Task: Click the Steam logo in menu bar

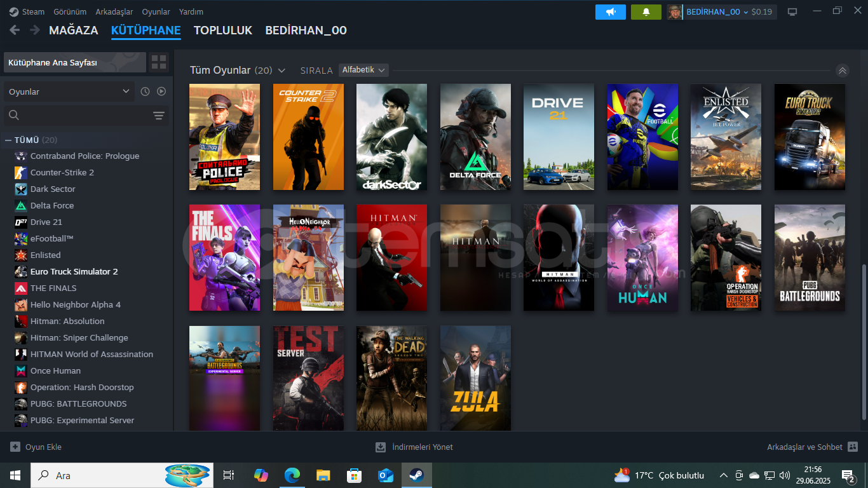Action: tap(13, 11)
